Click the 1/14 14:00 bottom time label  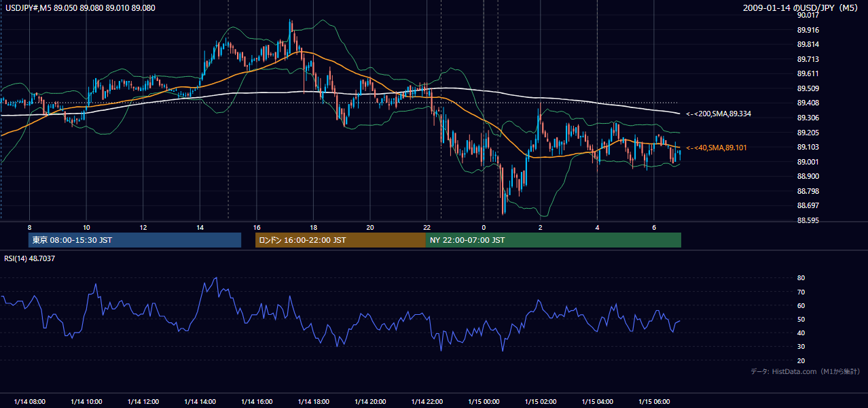pos(200,402)
